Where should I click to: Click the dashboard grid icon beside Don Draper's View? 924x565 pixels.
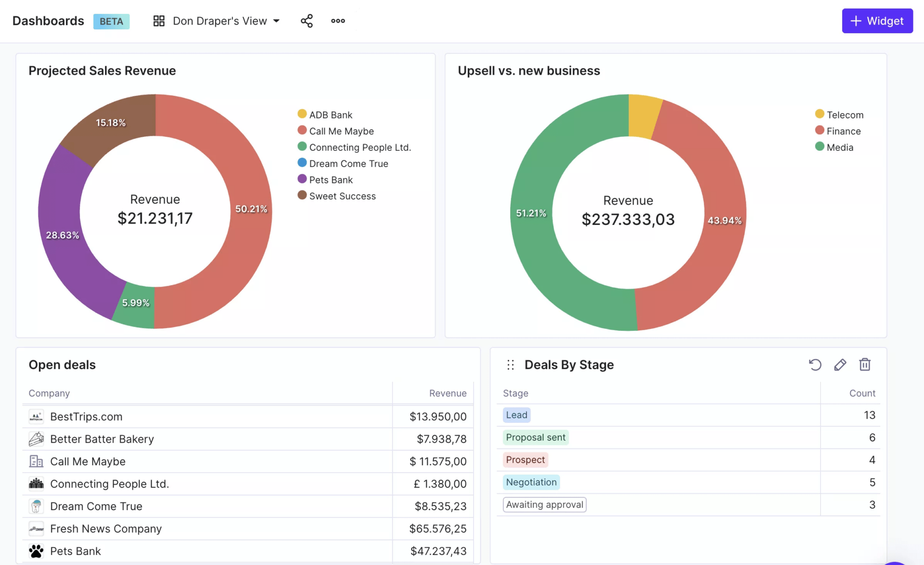pos(159,21)
